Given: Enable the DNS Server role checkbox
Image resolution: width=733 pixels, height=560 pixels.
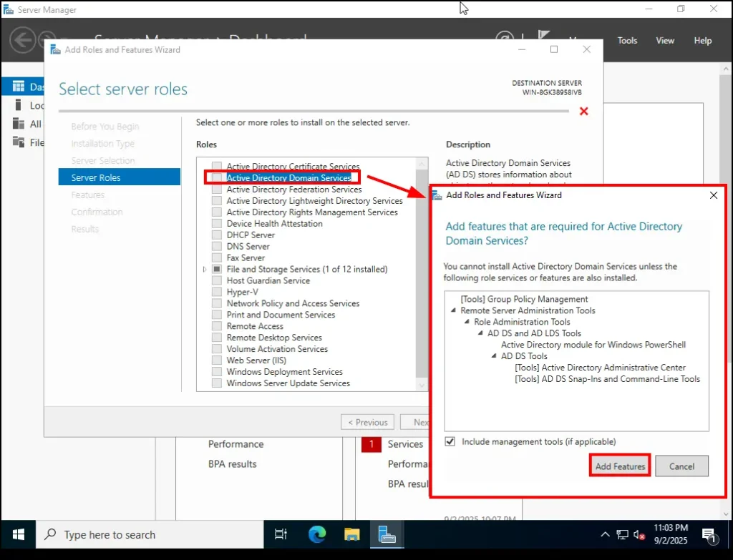Looking at the screenshot, I should pyautogui.click(x=216, y=246).
